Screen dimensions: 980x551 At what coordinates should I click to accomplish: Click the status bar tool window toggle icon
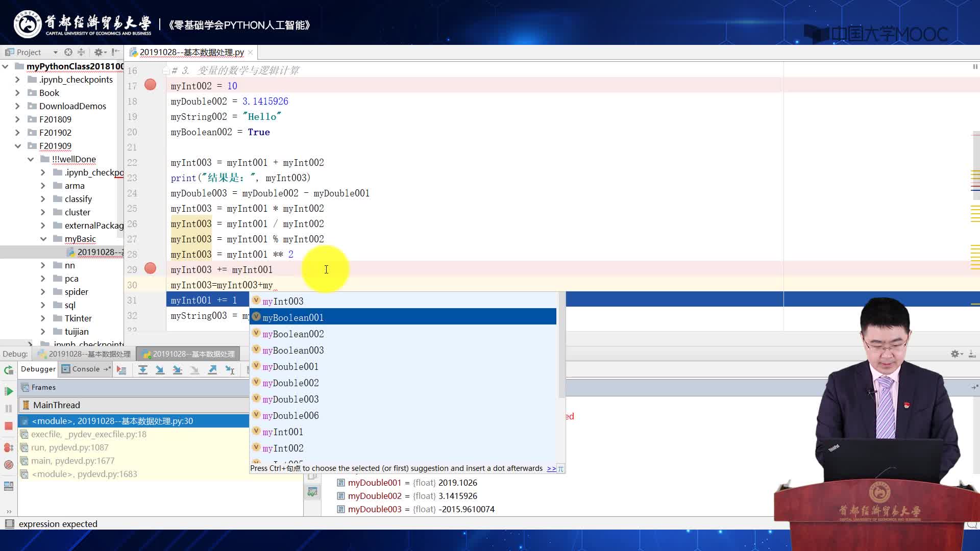9,523
